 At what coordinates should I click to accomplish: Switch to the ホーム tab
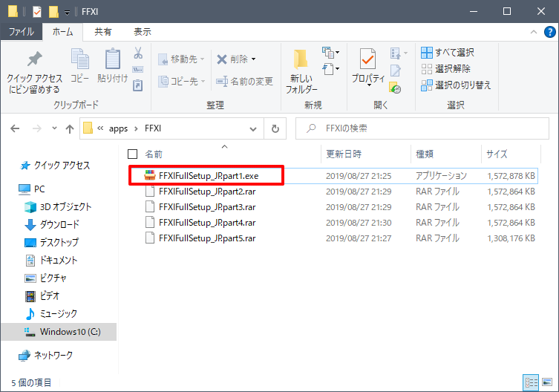point(63,32)
